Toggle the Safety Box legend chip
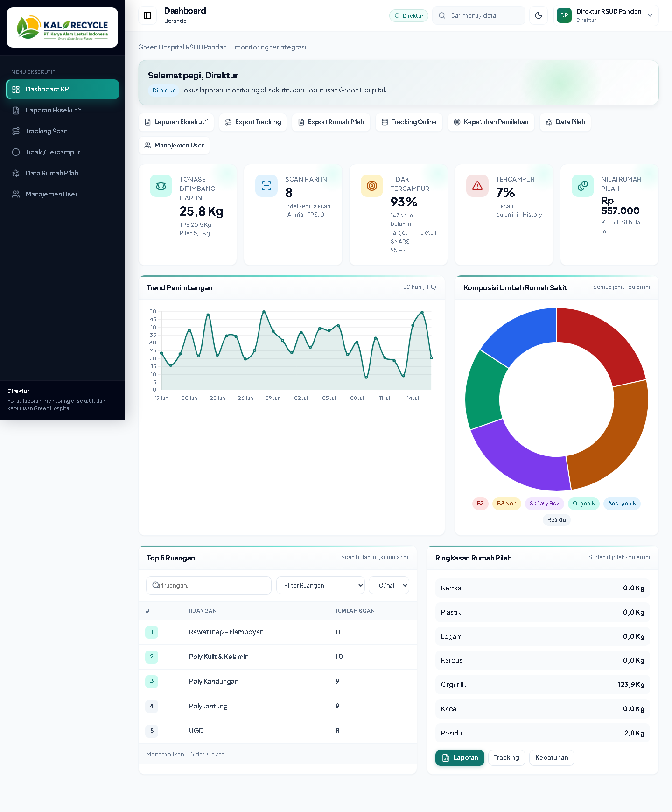 pyautogui.click(x=545, y=504)
